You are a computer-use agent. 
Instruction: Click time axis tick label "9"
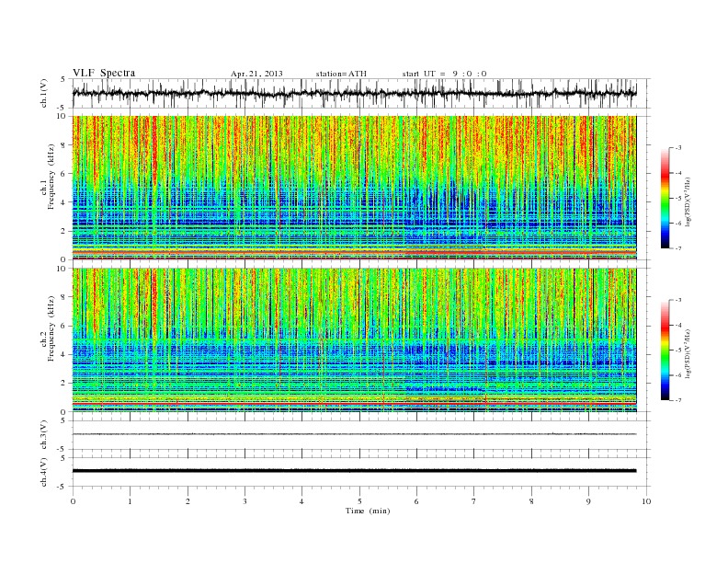pos(588,501)
